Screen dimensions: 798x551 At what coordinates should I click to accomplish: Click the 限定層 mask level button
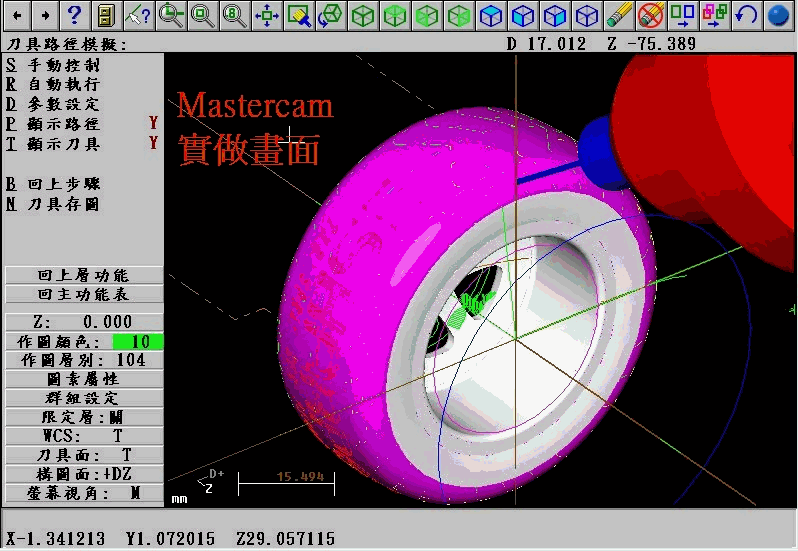(84, 417)
